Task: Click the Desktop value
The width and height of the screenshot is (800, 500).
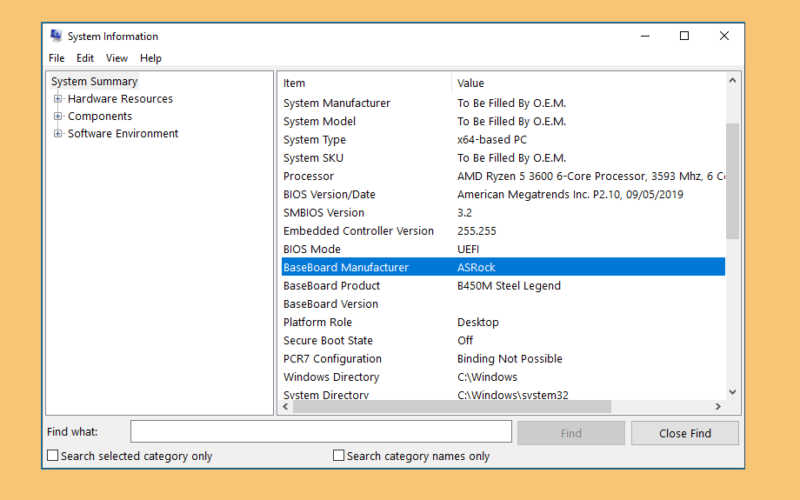Action: [x=478, y=322]
